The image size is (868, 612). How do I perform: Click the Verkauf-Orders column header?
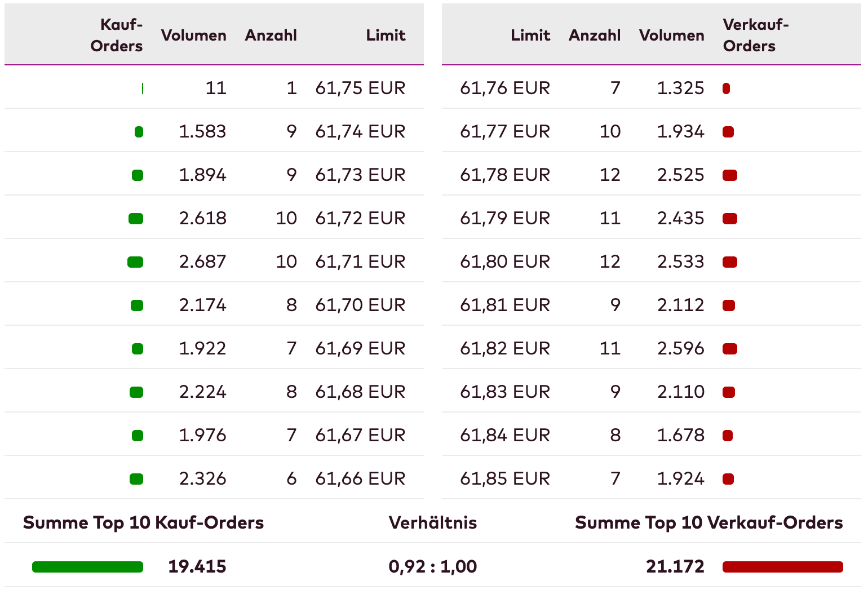755,35
